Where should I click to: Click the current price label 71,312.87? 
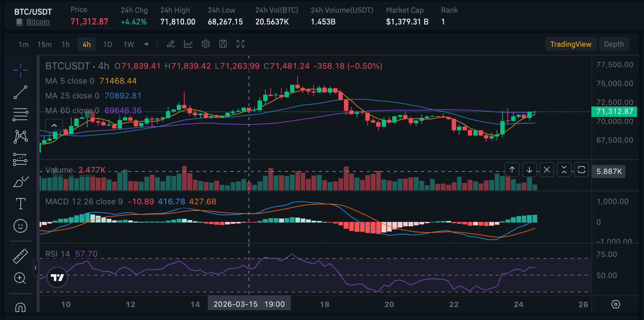pyautogui.click(x=614, y=112)
